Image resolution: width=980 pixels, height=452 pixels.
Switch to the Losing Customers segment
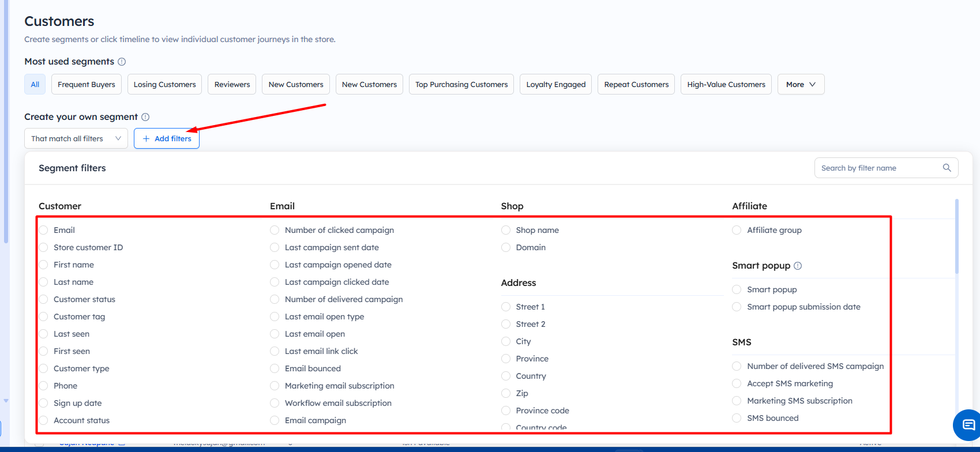pos(164,84)
